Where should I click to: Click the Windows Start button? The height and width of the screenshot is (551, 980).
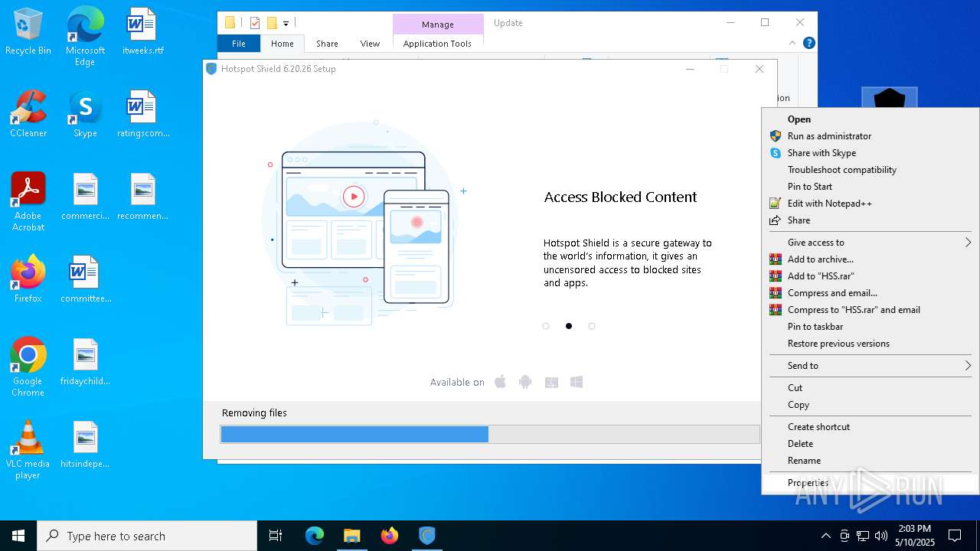pos(18,536)
